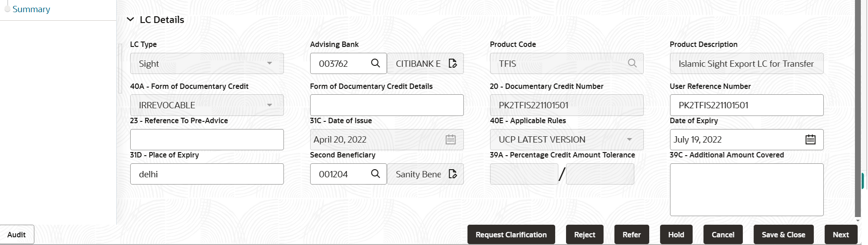Open Advising Bank CITIBANK details document icon
Viewport: 868px width, 245px height.
pyautogui.click(x=453, y=63)
